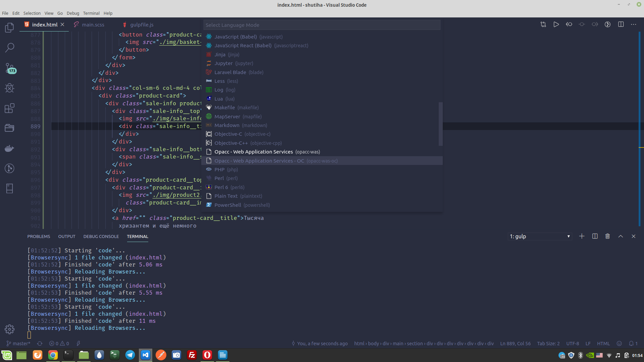Open the File menu

[x=5, y=13]
